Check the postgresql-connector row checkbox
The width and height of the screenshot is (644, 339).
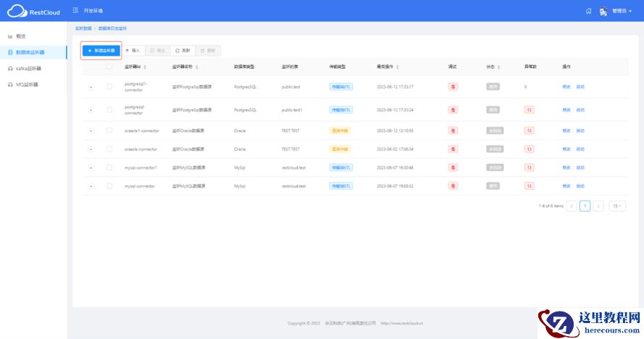pos(109,109)
